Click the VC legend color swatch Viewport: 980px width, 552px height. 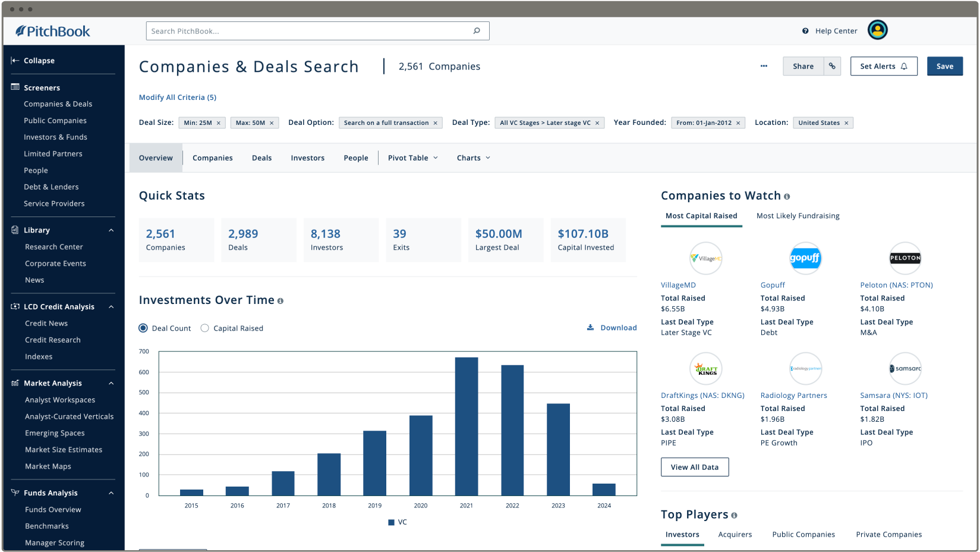[391, 522]
